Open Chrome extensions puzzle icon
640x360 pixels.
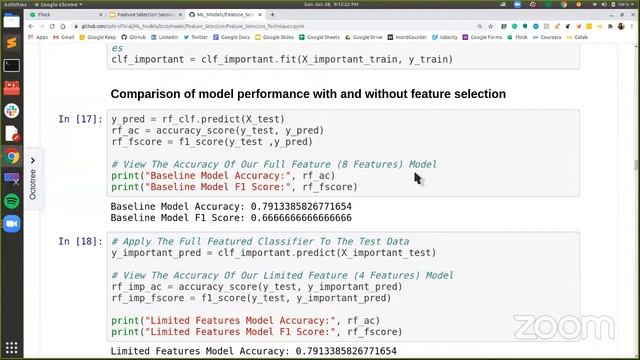point(610,26)
